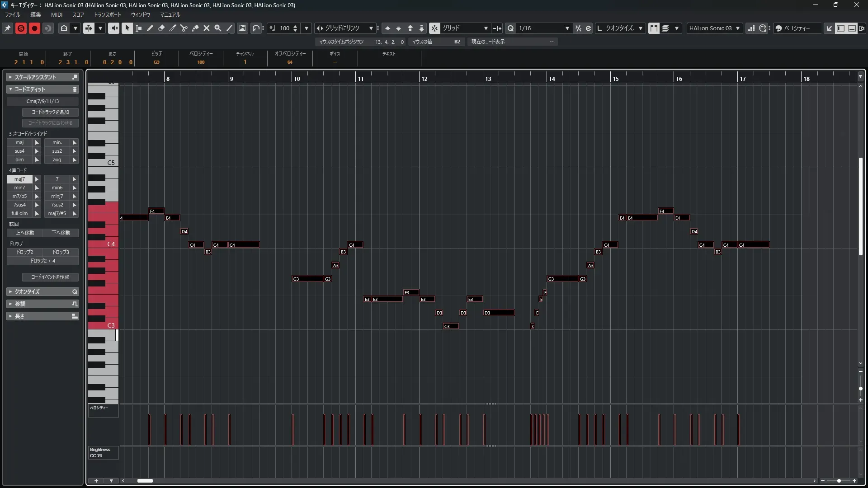The height and width of the screenshot is (488, 868).
Task: Select the Object Selection arrow tool
Action: pos(127,28)
